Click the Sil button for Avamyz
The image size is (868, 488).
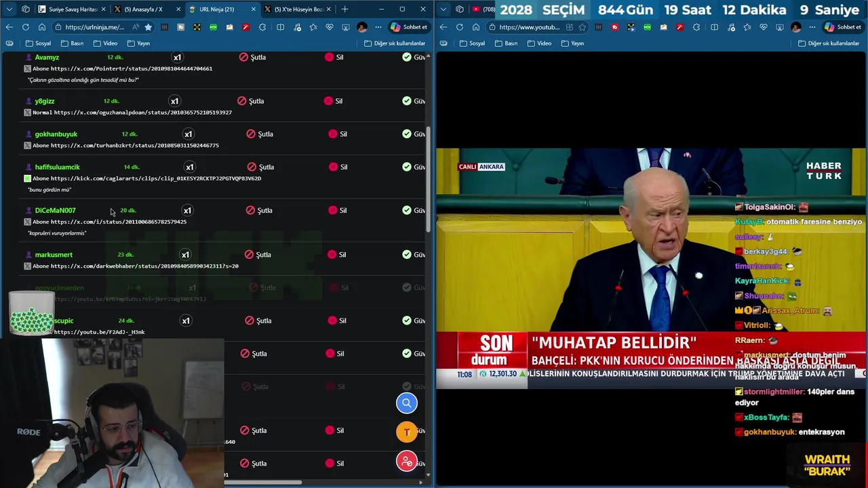click(334, 57)
